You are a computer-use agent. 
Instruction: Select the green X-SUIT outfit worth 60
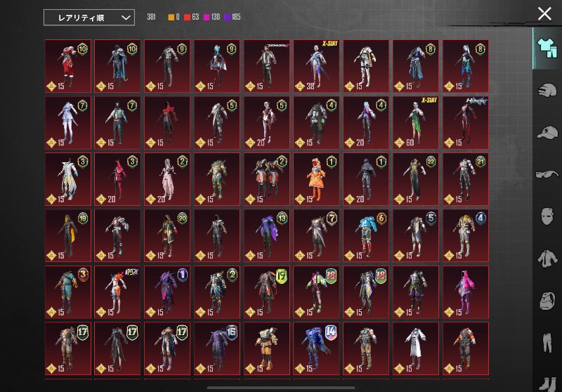416,122
